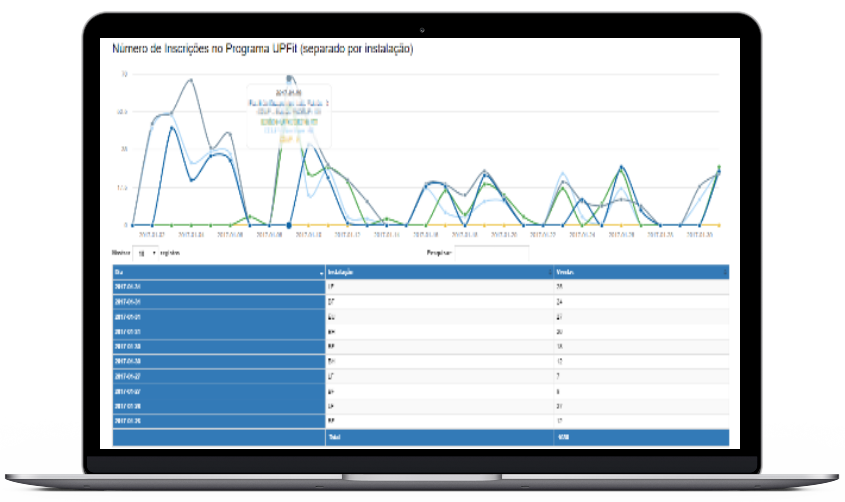Sort table by the Dia header label
The image size is (845, 502).
tap(119, 272)
